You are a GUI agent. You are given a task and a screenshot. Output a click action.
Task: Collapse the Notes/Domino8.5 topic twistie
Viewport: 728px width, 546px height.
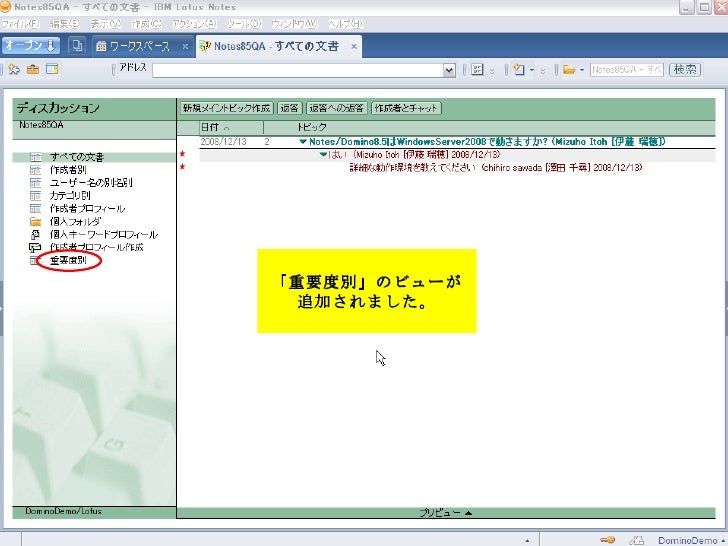point(303,142)
